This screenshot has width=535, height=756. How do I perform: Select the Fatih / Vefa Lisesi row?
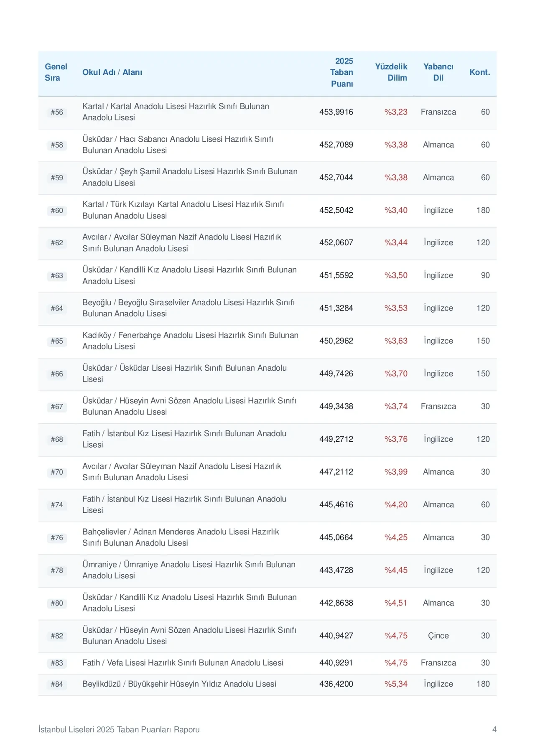coord(267,663)
